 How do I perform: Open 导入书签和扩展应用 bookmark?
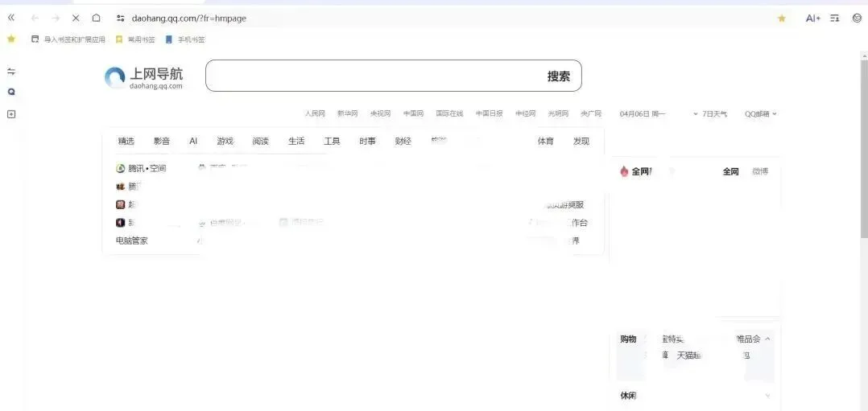(68, 39)
